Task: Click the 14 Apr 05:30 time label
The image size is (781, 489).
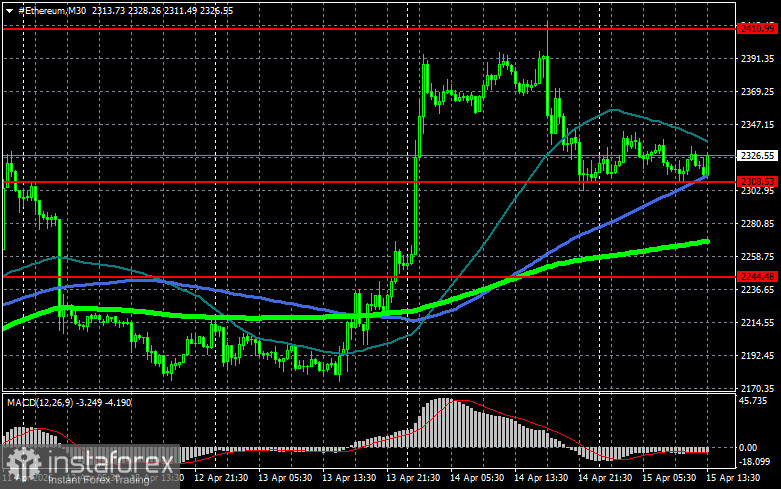Action: coord(477,478)
